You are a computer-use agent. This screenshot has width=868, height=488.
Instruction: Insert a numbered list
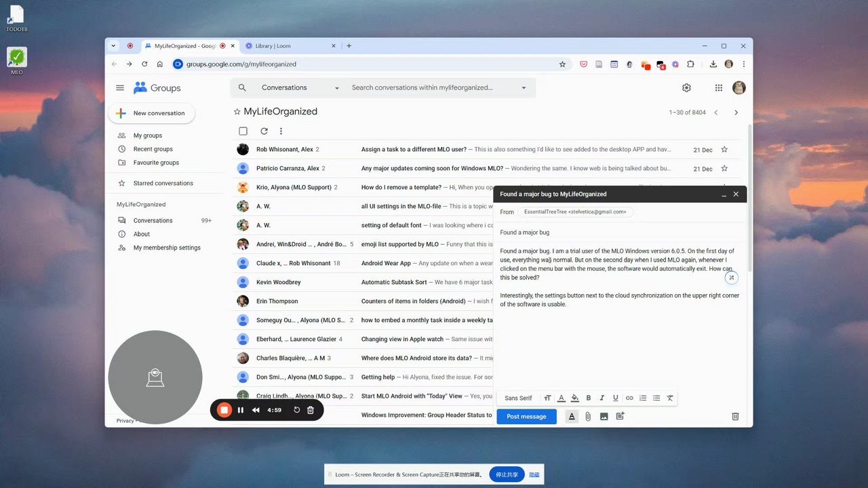[x=643, y=398]
